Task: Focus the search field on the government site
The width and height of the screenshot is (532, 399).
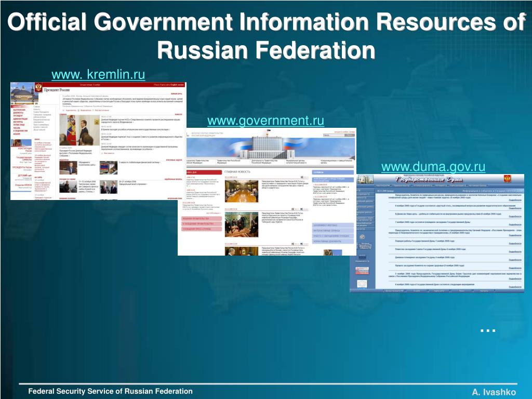Action: 334,135
